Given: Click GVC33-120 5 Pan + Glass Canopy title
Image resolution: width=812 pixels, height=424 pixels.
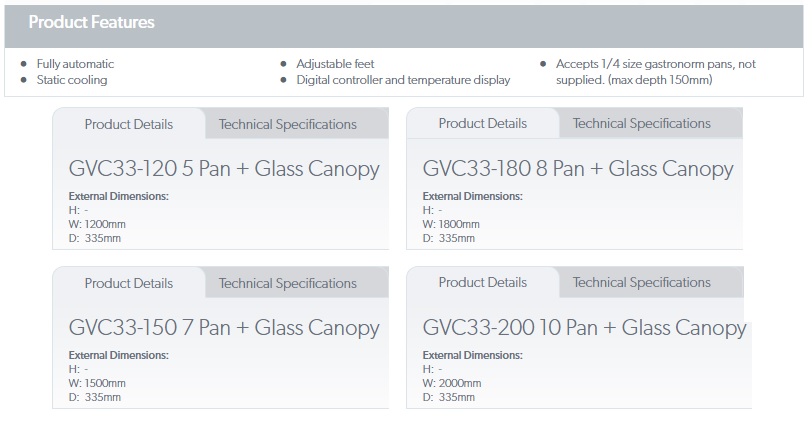Looking at the screenshot, I should pos(224,169).
